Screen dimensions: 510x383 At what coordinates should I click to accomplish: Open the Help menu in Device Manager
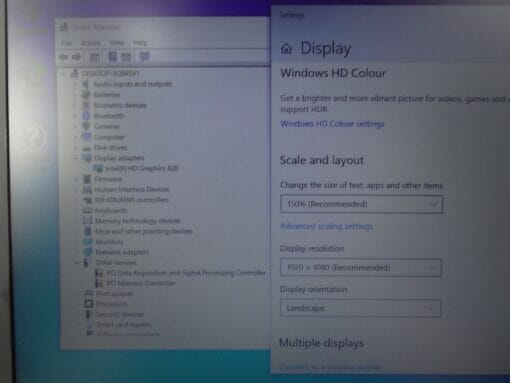pyautogui.click(x=140, y=43)
